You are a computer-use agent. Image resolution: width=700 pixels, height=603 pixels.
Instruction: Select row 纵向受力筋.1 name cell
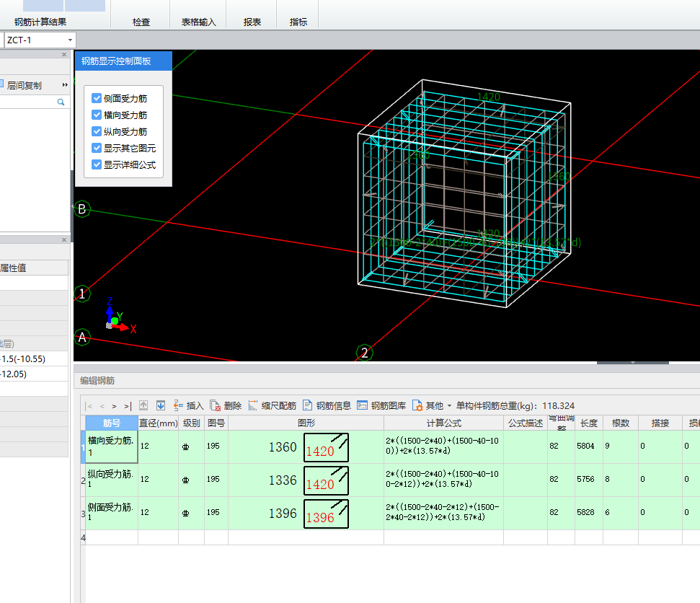point(112,480)
